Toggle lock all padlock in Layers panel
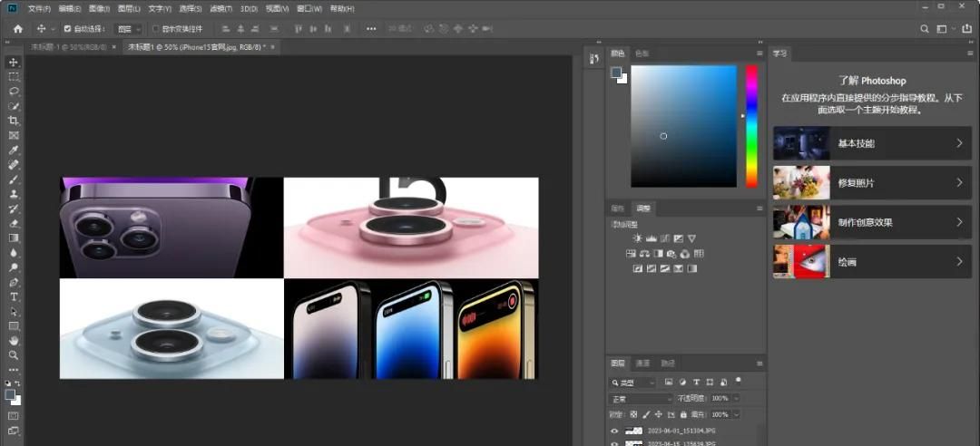980x446 pixels. point(684,414)
